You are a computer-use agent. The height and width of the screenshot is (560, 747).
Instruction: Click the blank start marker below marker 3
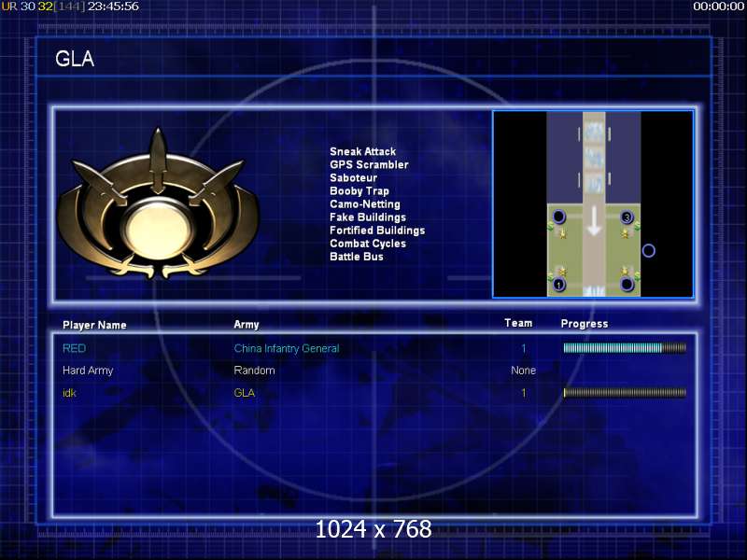(627, 285)
